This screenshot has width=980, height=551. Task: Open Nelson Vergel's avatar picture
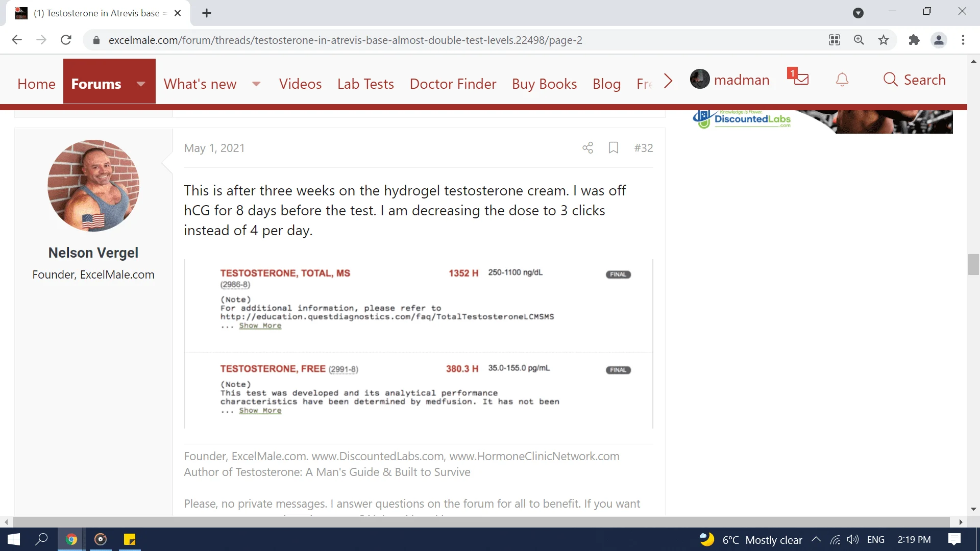pyautogui.click(x=93, y=186)
